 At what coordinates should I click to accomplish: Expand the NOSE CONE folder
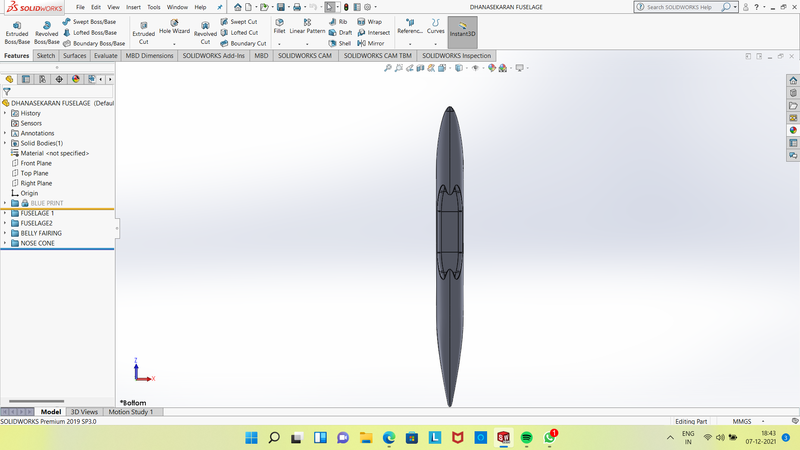click(x=5, y=243)
